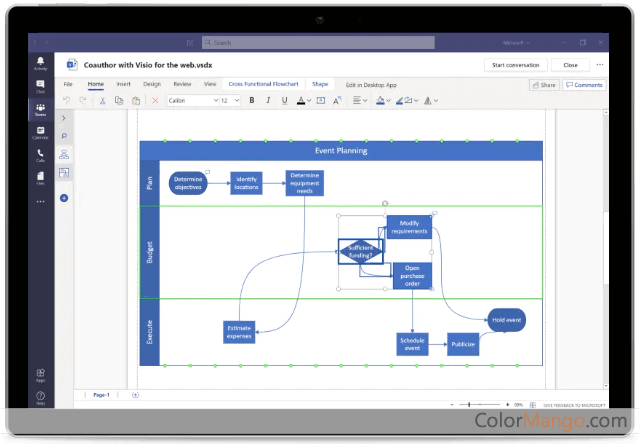Viewport: 639px width, 444px height.
Task: Toggle Underline formatting
Action: click(x=283, y=101)
